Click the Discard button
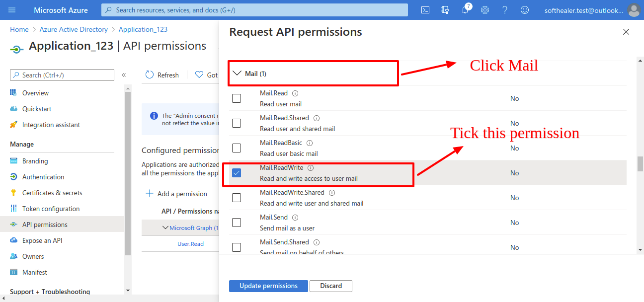Image resolution: width=644 pixels, height=302 pixels. 331,286
